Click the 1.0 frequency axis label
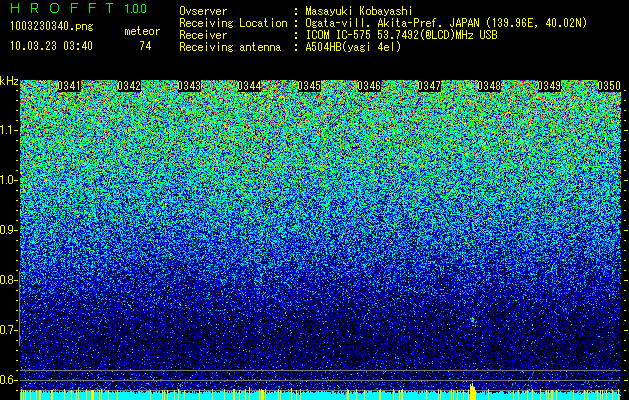629x400 pixels. 8,180
